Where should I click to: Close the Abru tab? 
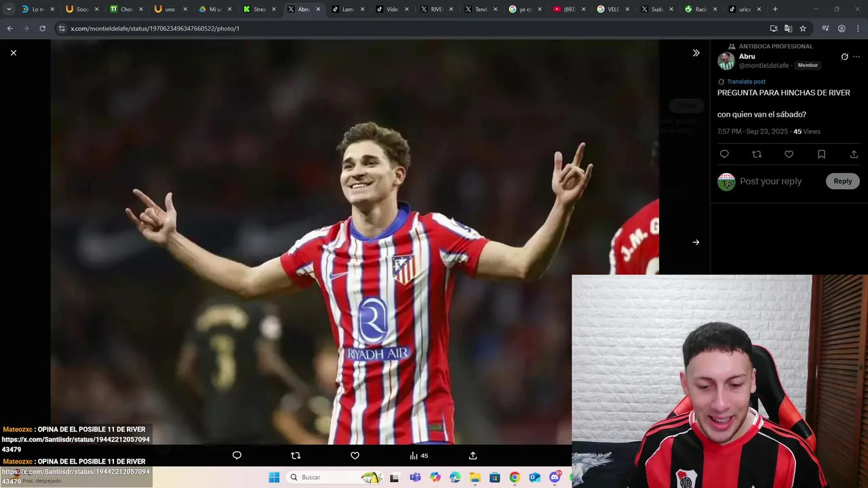[318, 9]
